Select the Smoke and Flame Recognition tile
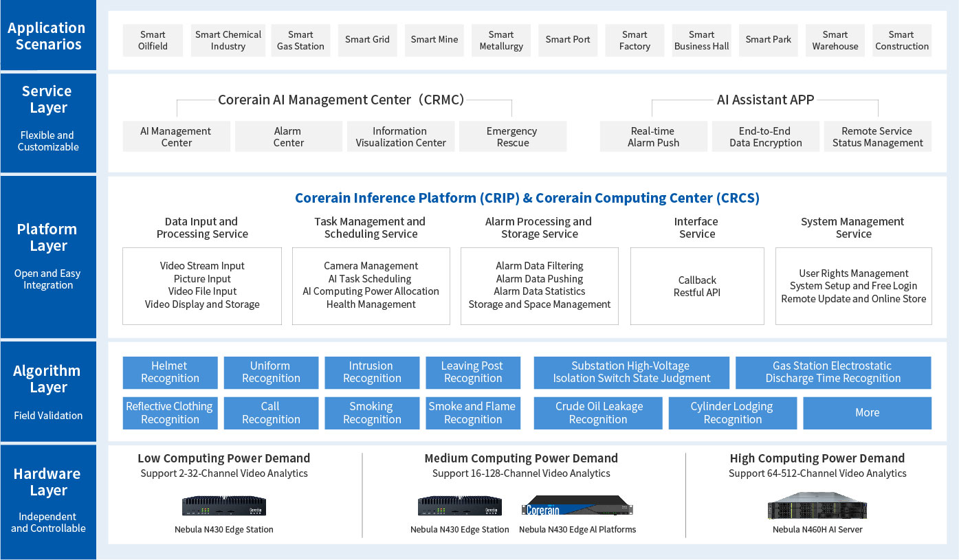The height and width of the screenshot is (560, 959). (x=472, y=413)
